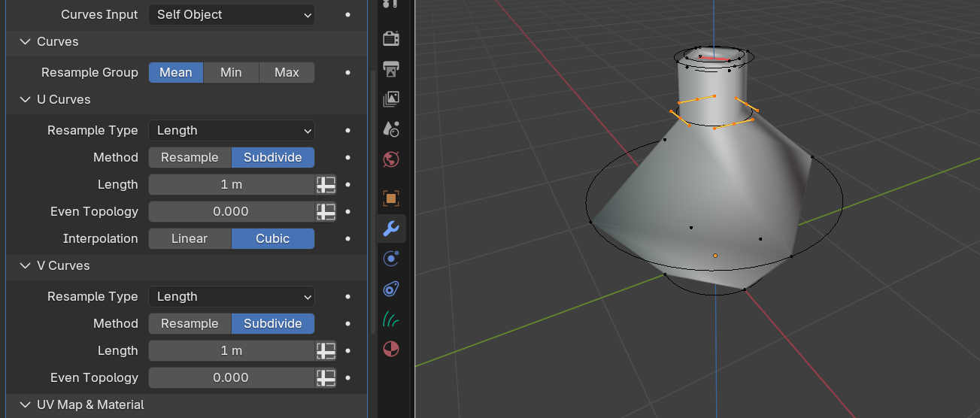Click animate dot for U Curves Resample Type
980x418 pixels.
[x=347, y=130]
